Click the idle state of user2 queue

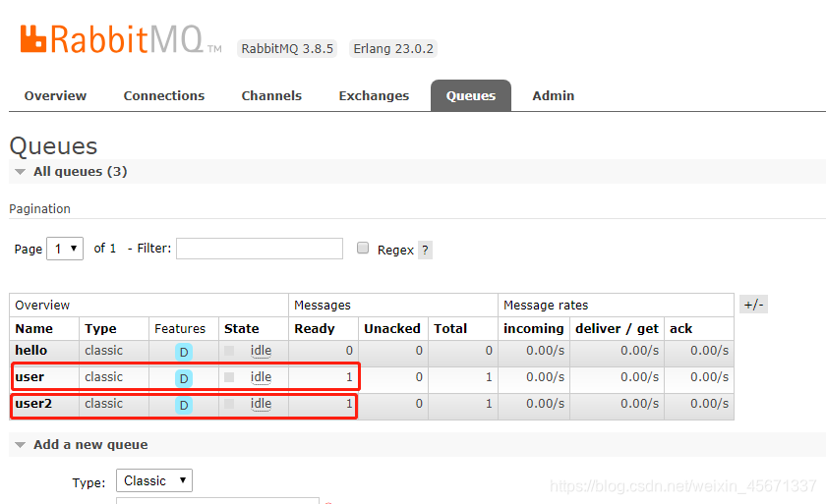[x=261, y=404]
